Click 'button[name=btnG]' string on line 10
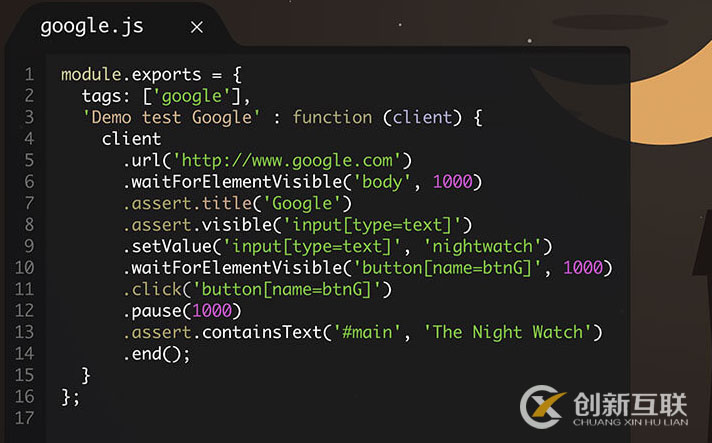This screenshot has height=443, width=712. pyautogui.click(x=447, y=268)
